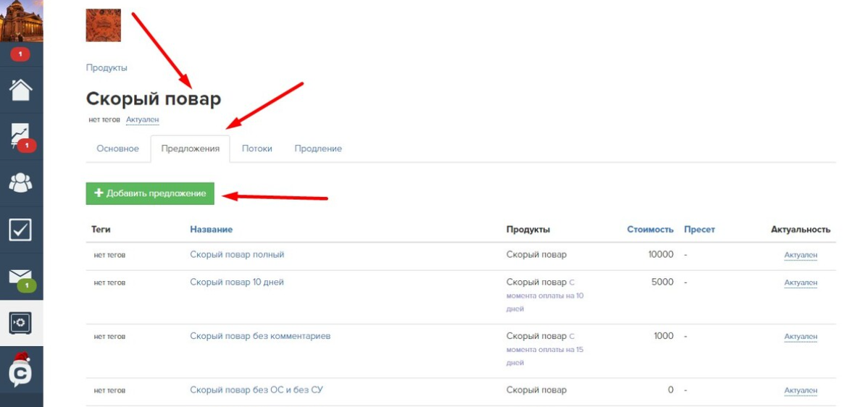Click 'нет тегов' in 'Скорый повар 10 дней' row
The image size is (868, 407).
[x=109, y=282]
